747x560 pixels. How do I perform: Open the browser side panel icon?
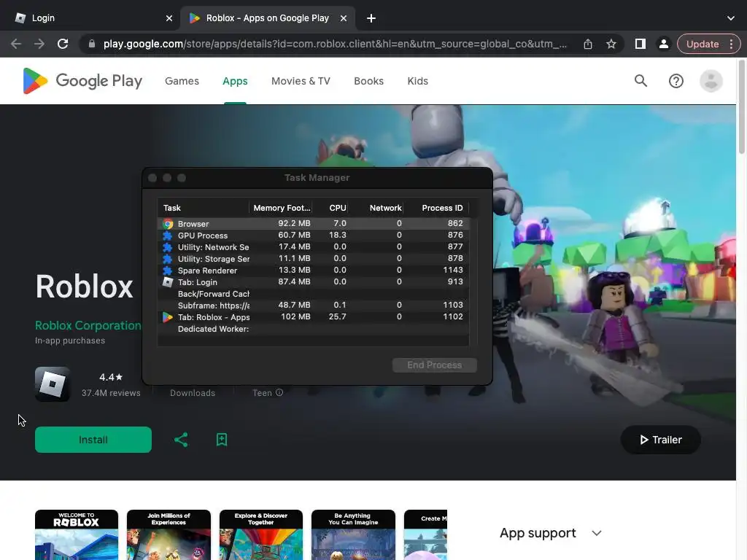(x=640, y=44)
